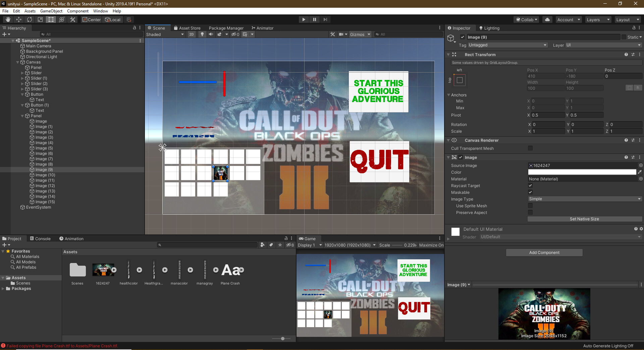
Task: Expand the Panel hierarchy item
Action: pyautogui.click(x=22, y=116)
